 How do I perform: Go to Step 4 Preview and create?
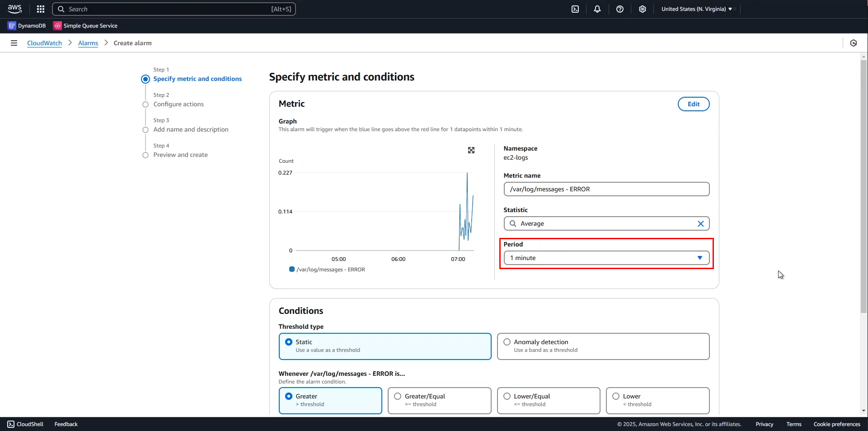click(180, 155)
